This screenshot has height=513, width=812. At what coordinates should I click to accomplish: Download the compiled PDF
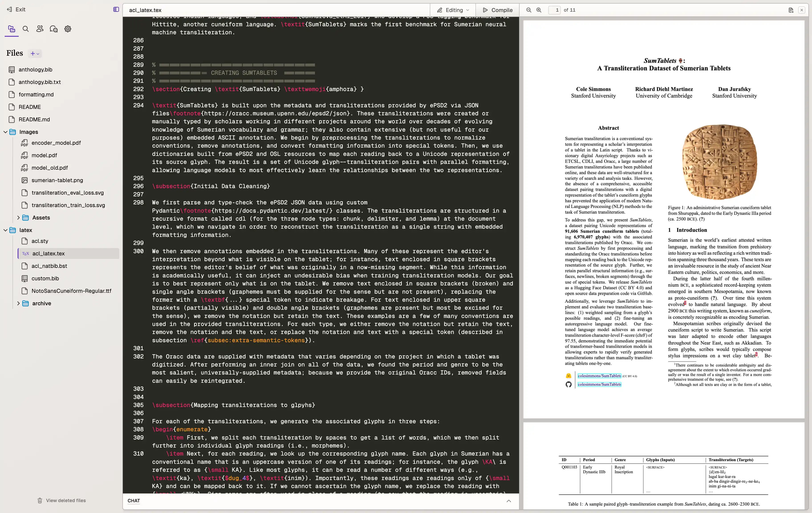point(791,10)
